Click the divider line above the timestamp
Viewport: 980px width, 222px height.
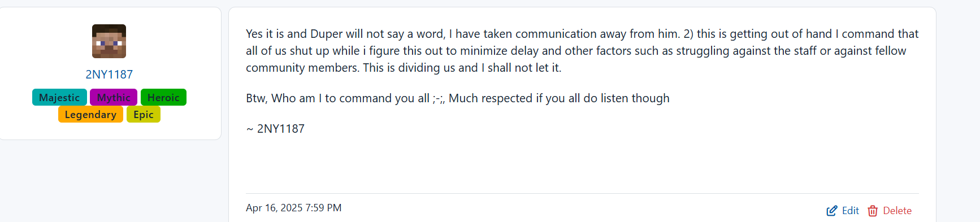tap(582, 193)
